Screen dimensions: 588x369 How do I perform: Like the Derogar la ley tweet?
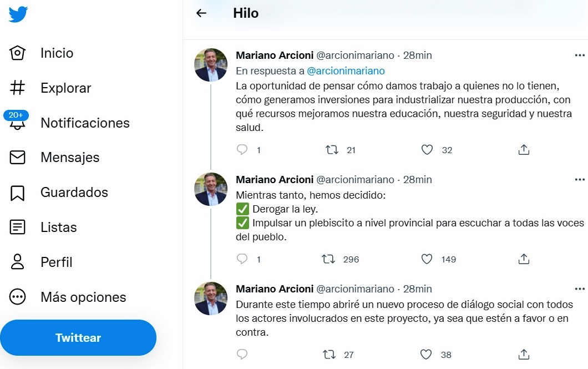click(x=427, y=259)
